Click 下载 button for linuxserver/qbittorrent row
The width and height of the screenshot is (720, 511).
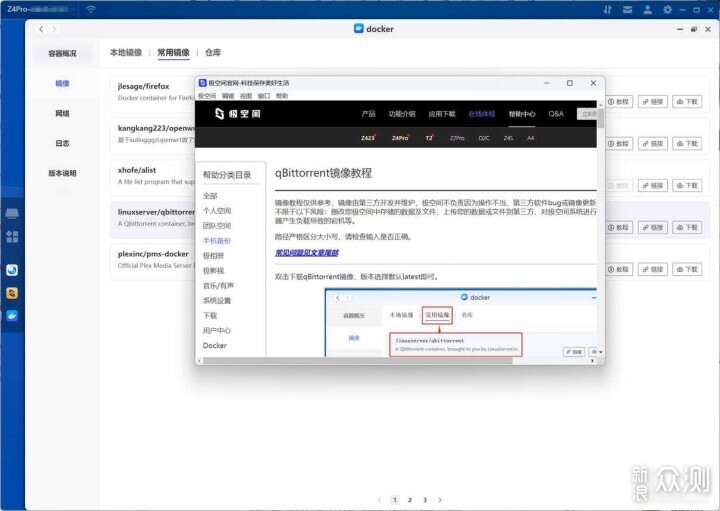click(687, 227)
